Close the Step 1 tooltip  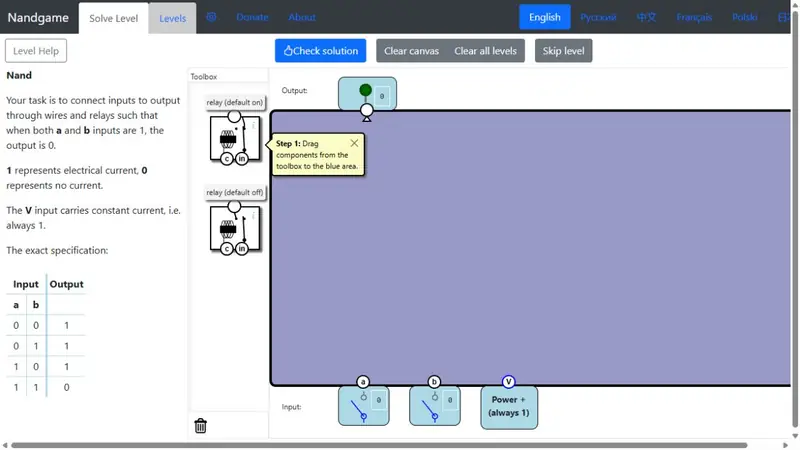click(354, 143)
